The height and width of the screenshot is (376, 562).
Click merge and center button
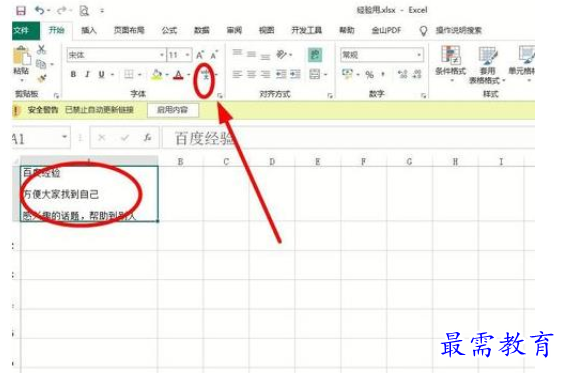tap(314, 74)
